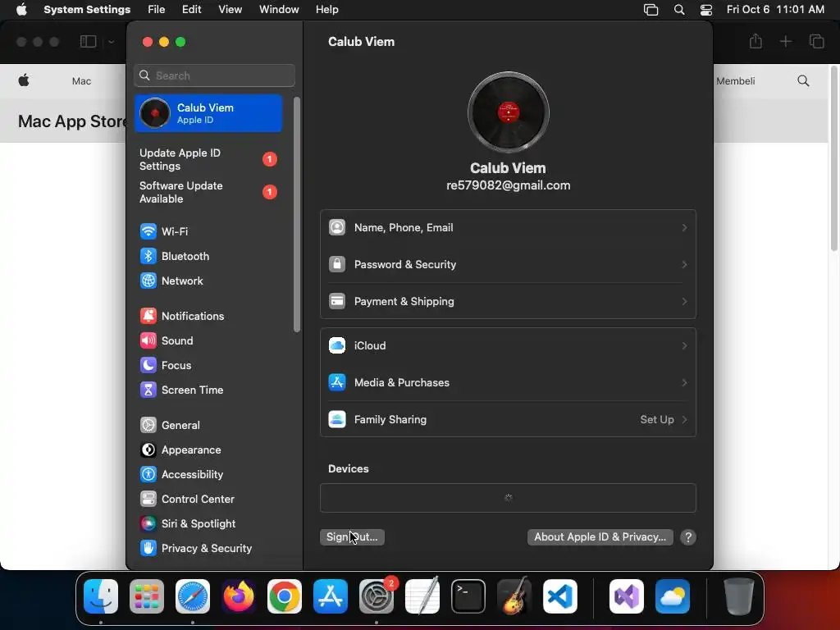Open iCloud settings row
Screen dimensions: 840x630
click(x=508, y=345)
